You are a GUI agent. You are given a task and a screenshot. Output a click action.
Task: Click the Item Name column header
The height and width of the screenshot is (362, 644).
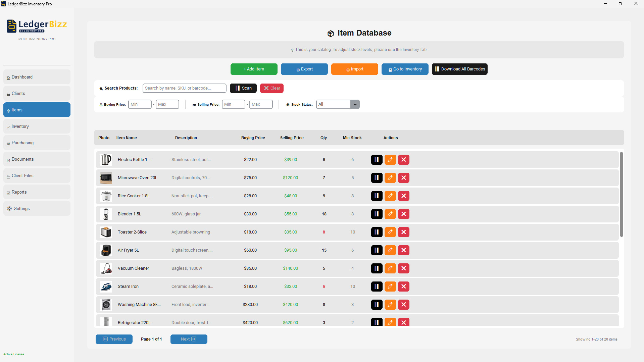tap(127, 138)
